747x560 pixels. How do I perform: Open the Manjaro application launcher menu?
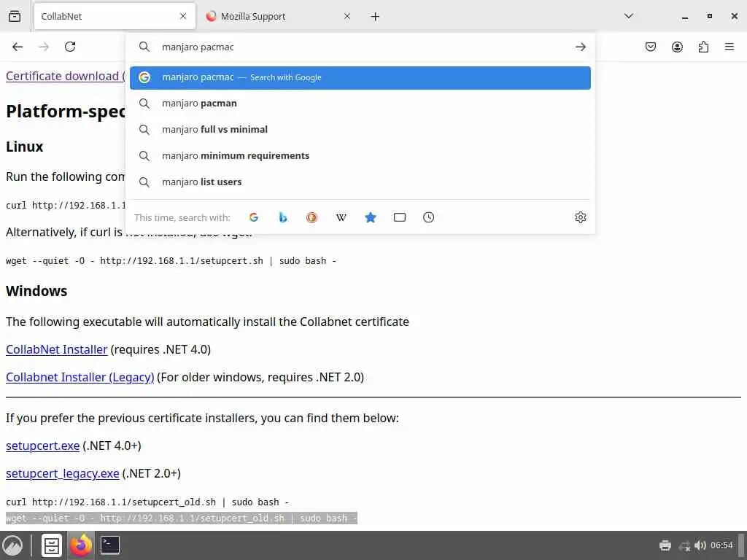pyautogui.click(x=12, y=545)
